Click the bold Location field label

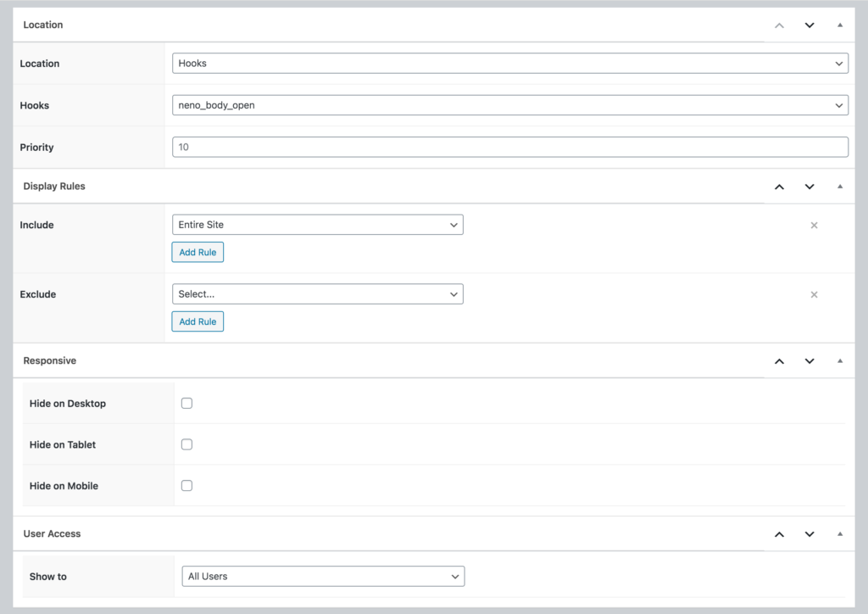39,64
